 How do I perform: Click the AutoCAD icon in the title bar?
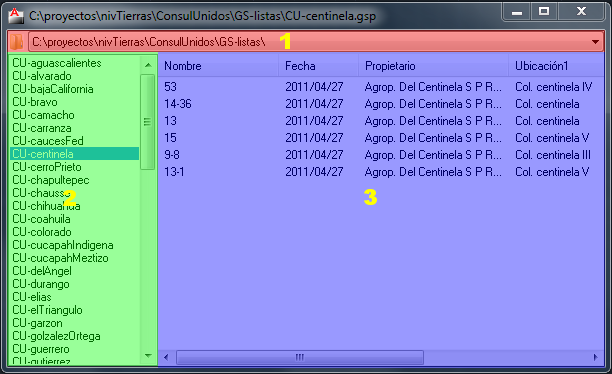pos(16,16)
